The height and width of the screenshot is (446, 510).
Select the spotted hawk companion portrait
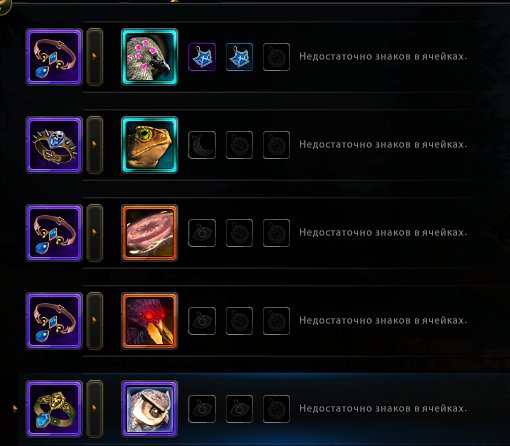[x=149, y=57]
